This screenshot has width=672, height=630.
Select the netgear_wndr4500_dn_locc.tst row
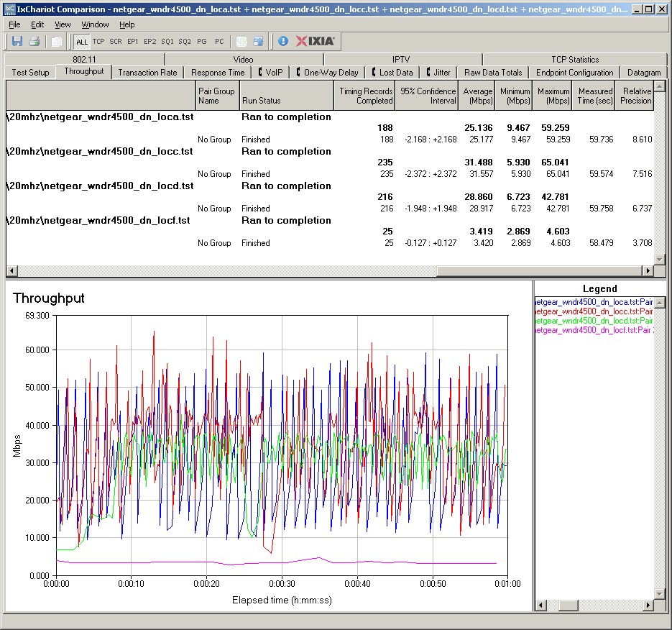[329, 152]
